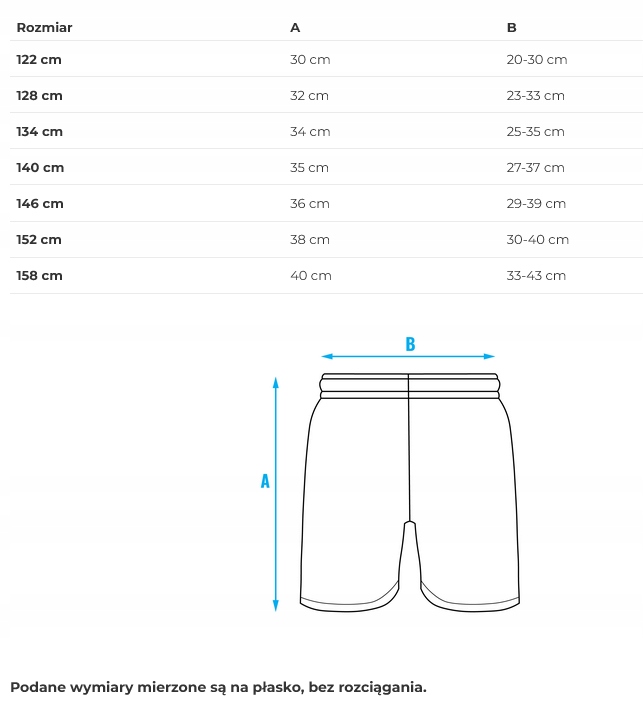
Task: Click the 158 cm size row label
Action: click(x=39, y=275)
